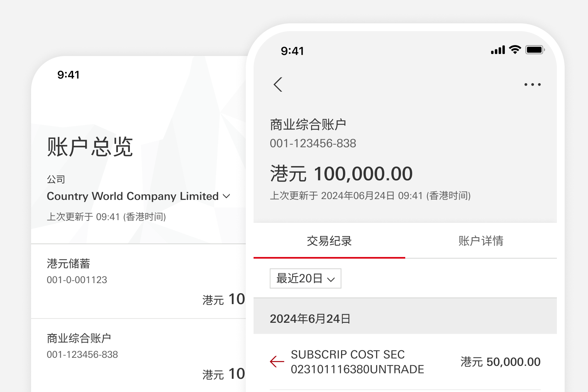Tap the back arrow to return
Image resolution: width=588 pixels, height=392 pixels.
(278, 84)
